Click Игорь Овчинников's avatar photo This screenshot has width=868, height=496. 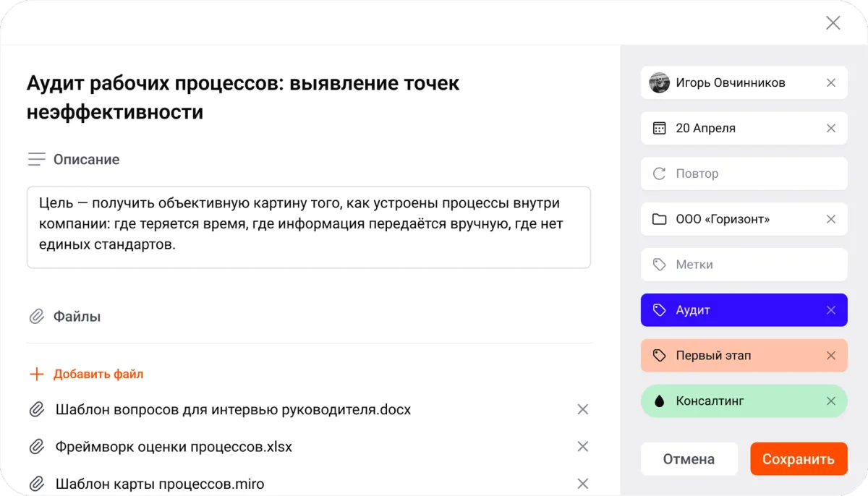[659, 82]
